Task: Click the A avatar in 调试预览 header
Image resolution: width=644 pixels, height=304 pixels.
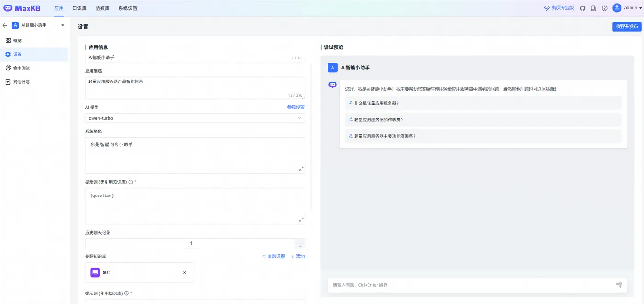Action: (333, 68)
